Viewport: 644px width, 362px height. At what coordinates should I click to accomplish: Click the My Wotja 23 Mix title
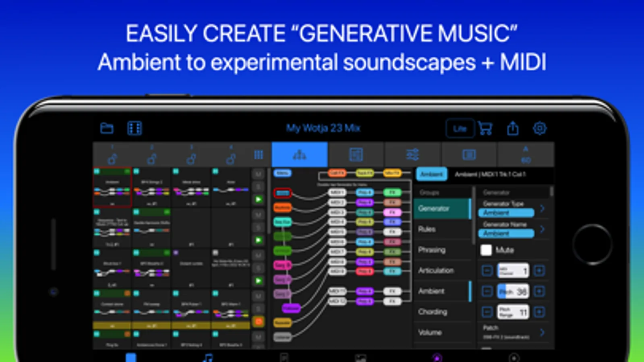point(323,128)
